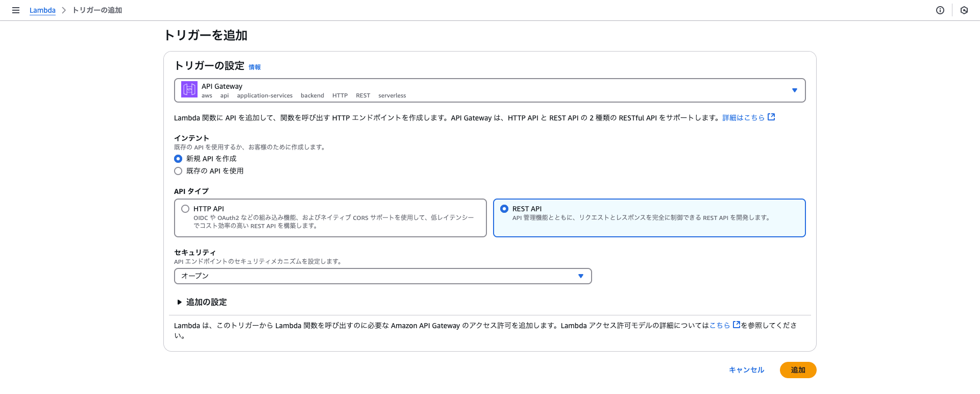Go to Lambda breadcrumb link

pos(42,10)
